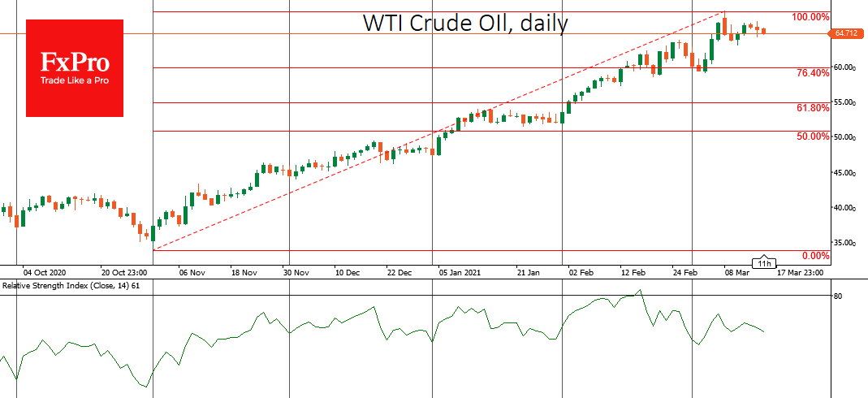Click the RSI 80 level label
The image size is (868, 398).
pyautogui.click(x=839, y=296)
